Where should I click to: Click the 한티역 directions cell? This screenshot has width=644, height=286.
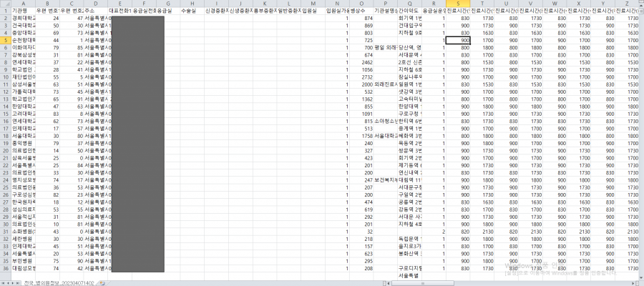pos(409,121)
